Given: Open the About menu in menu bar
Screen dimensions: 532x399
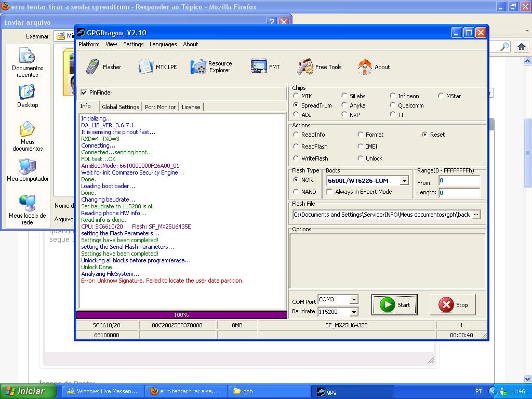Looking at the screenshot, I should (190, 44).
